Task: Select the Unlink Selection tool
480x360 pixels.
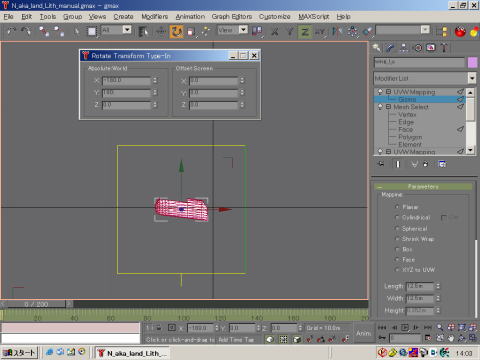Action: pos(59,31)
